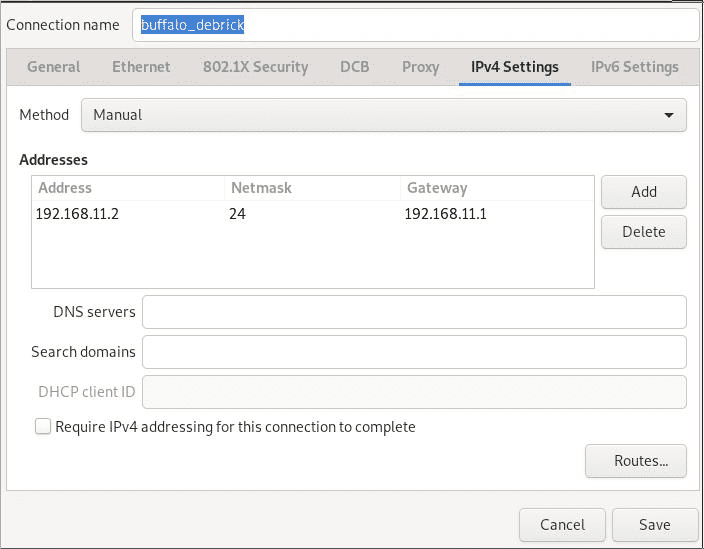The image size is (704, 549).
Task: Focus the Connection name field
Action: (415, 25)
